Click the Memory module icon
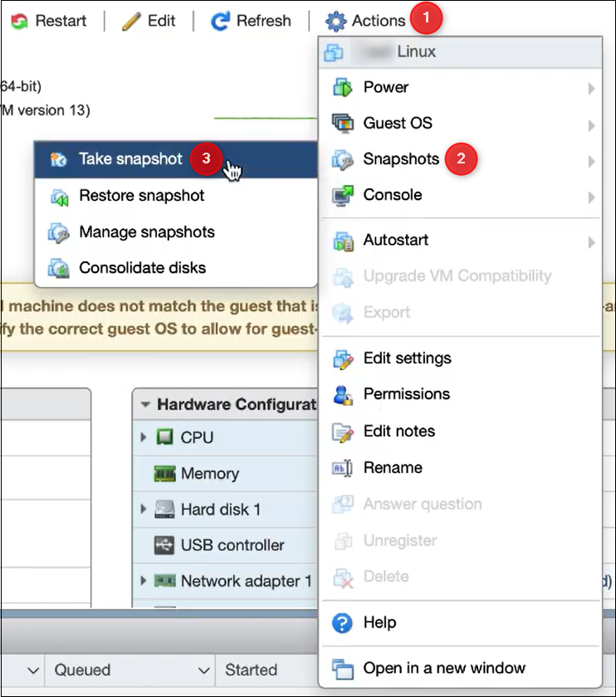Image resolution: width=616 pixels, height=697 pixels. pos(164,474)
